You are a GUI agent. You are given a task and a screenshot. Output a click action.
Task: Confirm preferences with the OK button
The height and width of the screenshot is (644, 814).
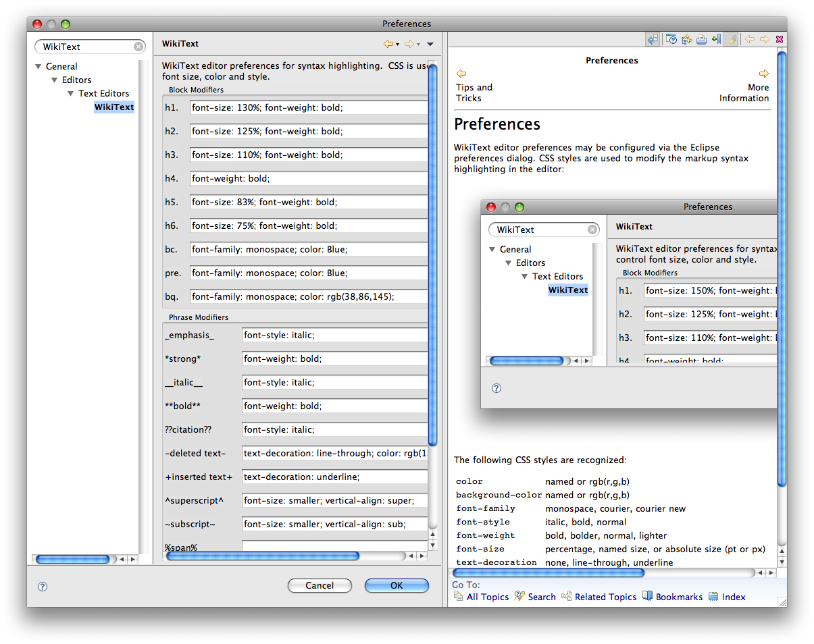click(x=397, y=585)
